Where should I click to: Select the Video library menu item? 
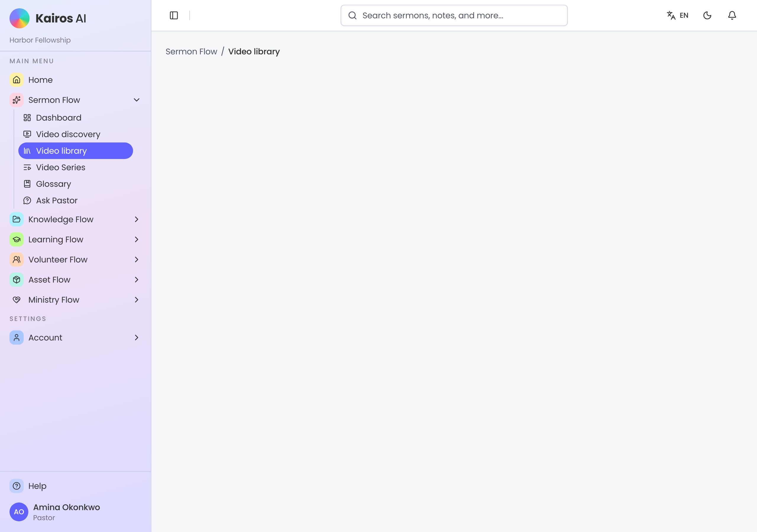[75, 151]
